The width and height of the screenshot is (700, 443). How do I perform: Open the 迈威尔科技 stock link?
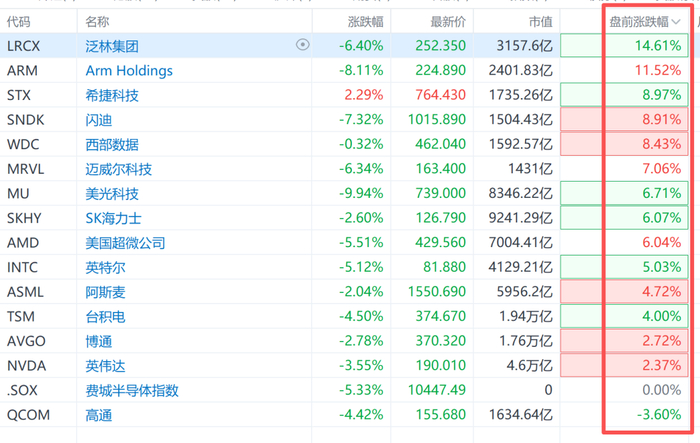tap(119, 169)
